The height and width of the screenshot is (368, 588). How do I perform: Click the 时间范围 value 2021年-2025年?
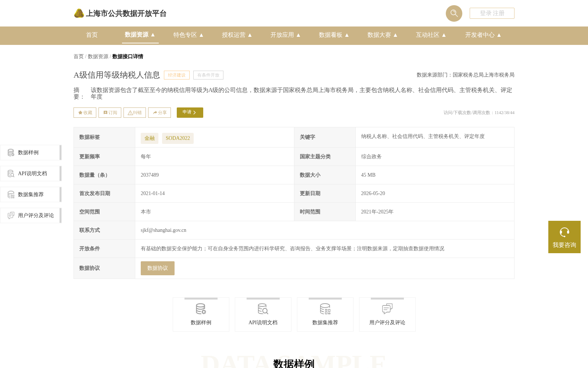[x=377, y=212]
